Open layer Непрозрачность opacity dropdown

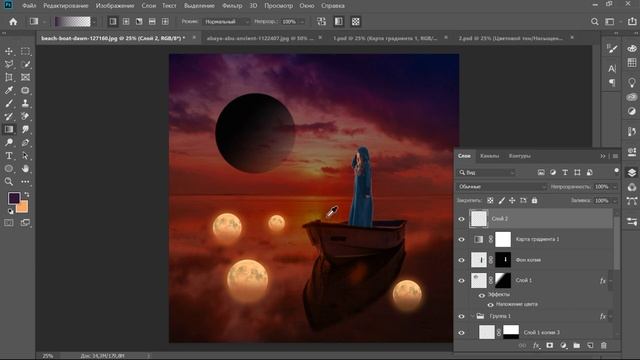pos(615,187)
